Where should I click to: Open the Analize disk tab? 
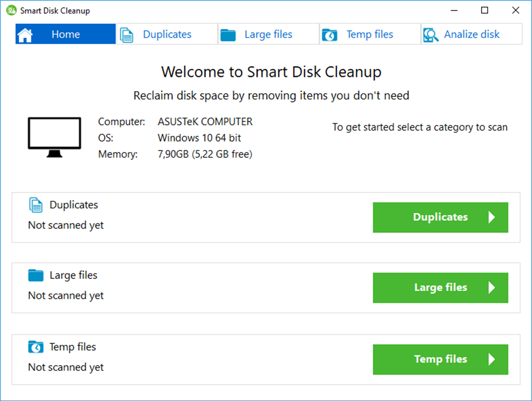472,34
